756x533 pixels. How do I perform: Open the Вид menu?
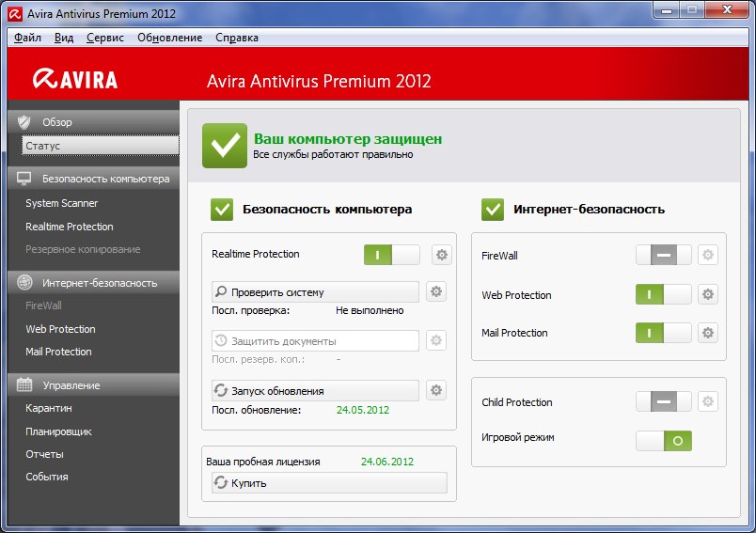(x=64, y=38)
